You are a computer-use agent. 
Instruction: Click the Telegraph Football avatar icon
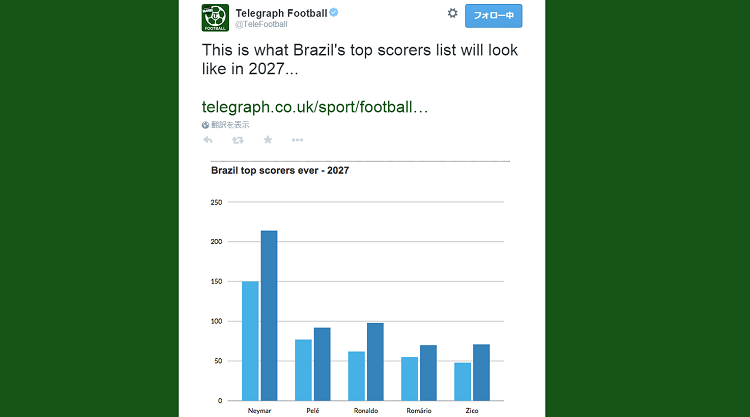215,18
